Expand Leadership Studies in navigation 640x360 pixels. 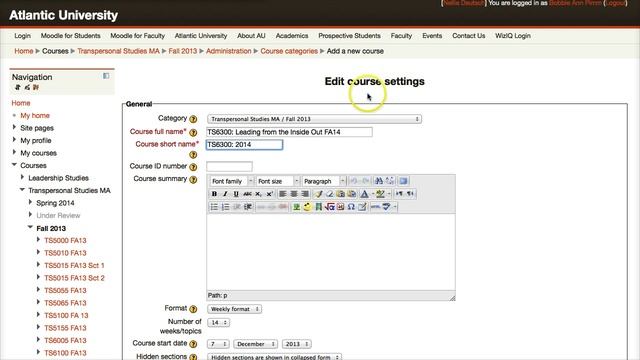(22, 177)
